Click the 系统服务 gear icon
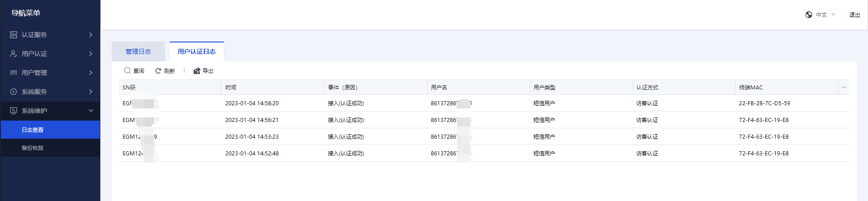Screen dimensions: 868x201 coord(14,92)
